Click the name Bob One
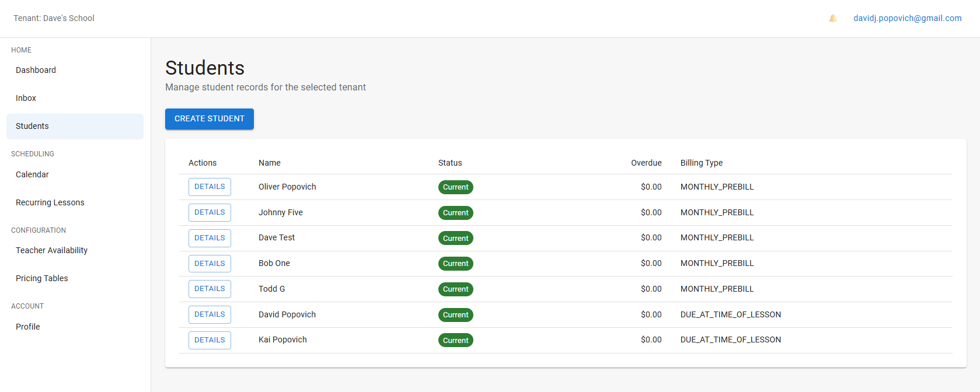 pos(274,263)
